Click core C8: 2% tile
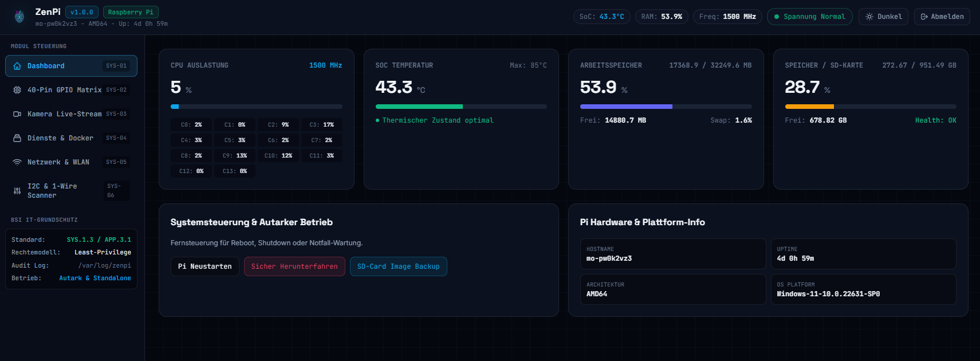980x361 pixels. (191, 155)
